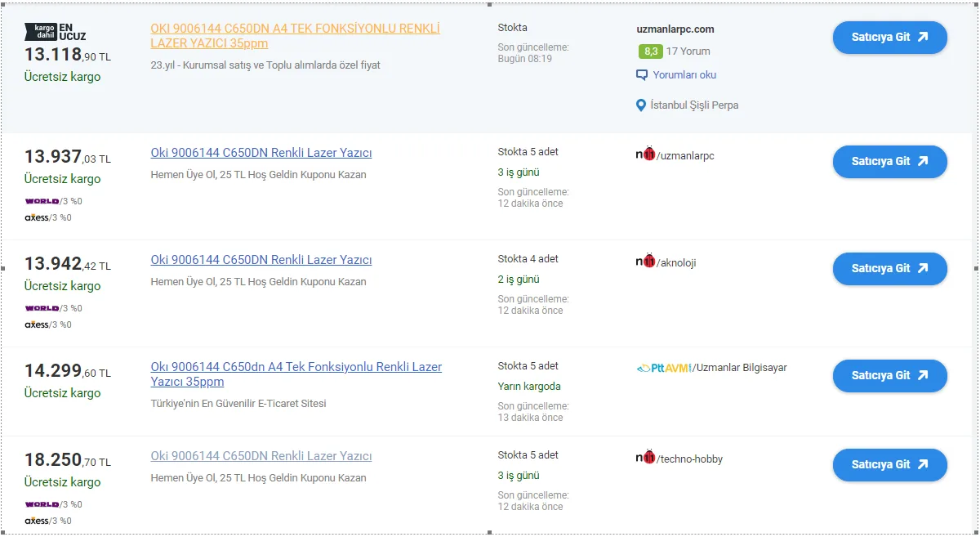The image size is (980, 537).
Task: Click the Yarın kargoda shipping text
Action: [529, 387]
